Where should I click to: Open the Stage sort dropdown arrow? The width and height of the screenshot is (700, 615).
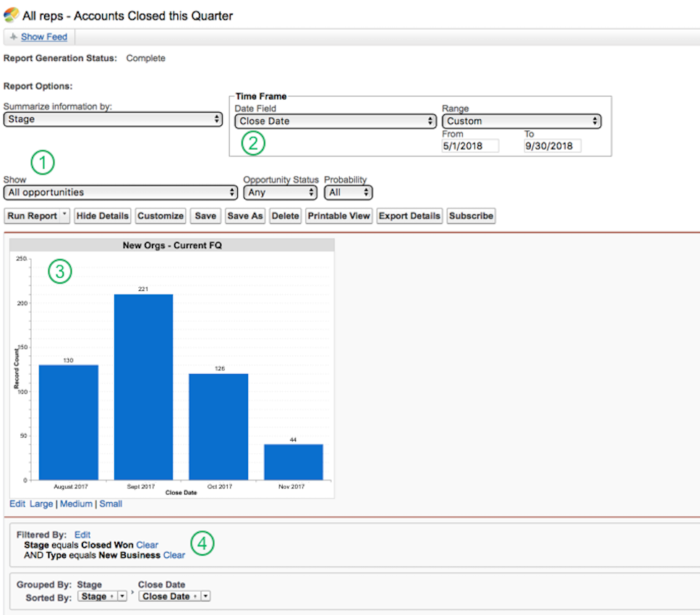tap(122, 596)
